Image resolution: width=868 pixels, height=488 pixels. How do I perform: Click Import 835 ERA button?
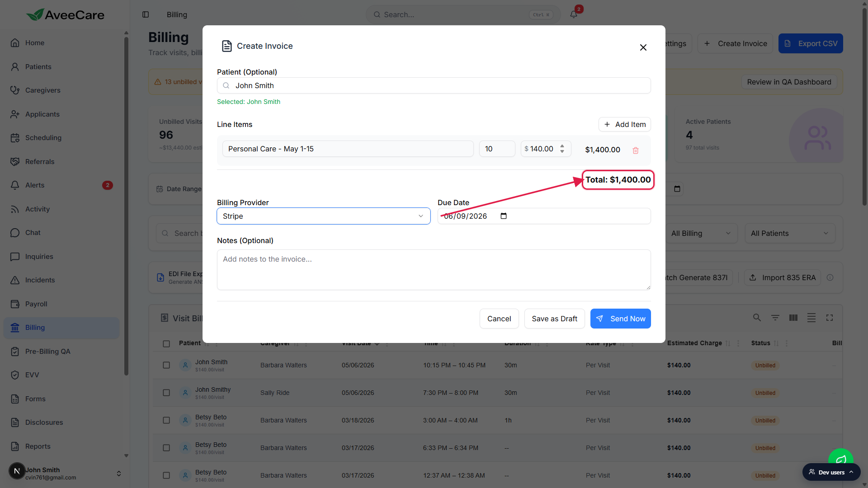(x=783, y=277)
